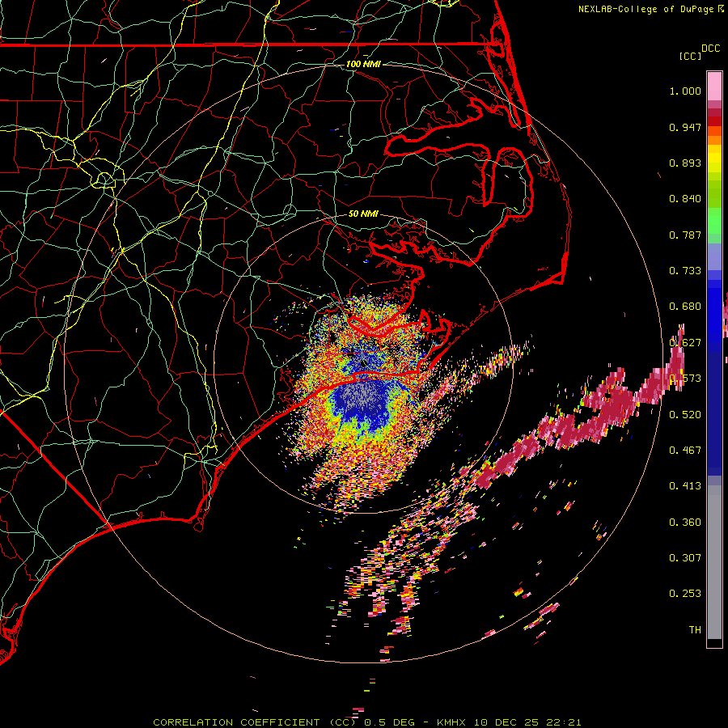Click the 50 NMI range ring label
The width and height of the screenshot is (728, 728).
363,214
